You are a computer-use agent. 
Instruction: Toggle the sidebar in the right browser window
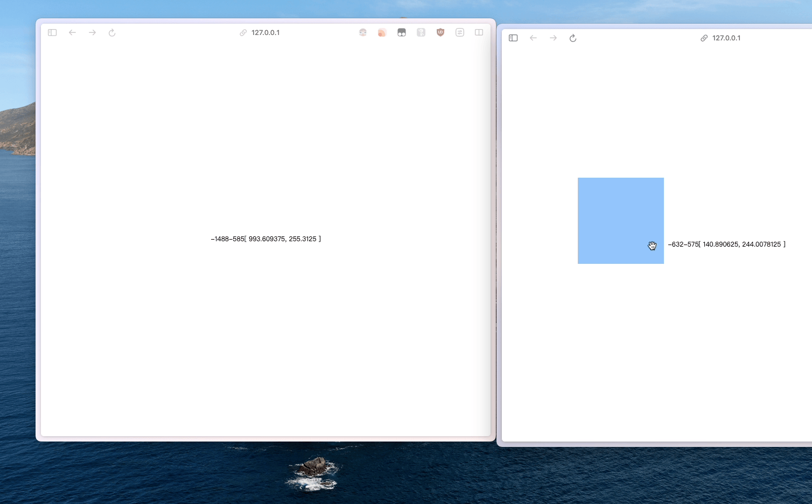pos(513,38)
